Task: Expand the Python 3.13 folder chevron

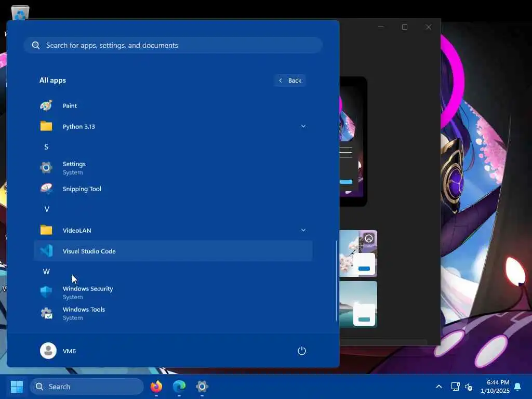Action: pyautogui.click(x=303, y=126)
